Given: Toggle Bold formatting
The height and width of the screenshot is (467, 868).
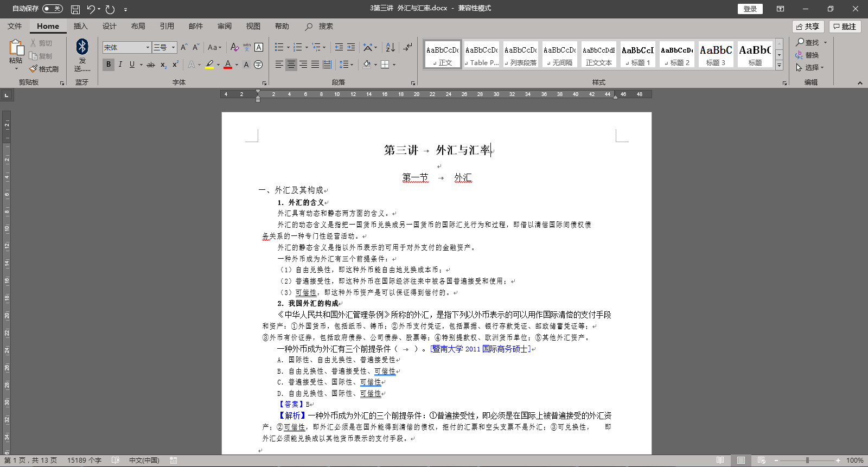Looking at the screenshot, I should click(x=108, y=65).
